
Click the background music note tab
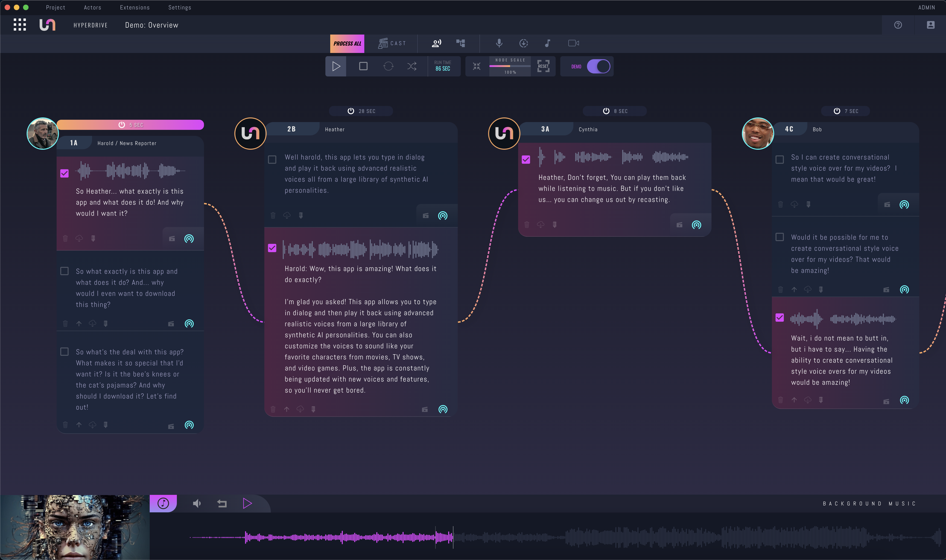(x=163, y=503)
